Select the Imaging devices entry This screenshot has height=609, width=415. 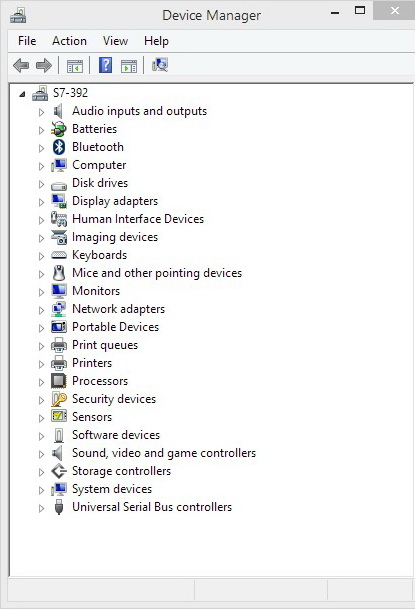pos(115,237)
